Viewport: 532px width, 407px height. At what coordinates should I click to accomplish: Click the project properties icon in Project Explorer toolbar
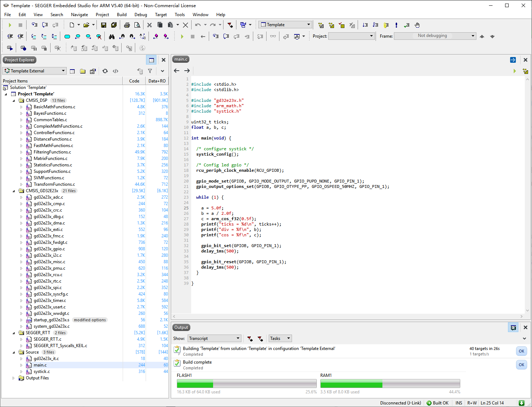93,71
